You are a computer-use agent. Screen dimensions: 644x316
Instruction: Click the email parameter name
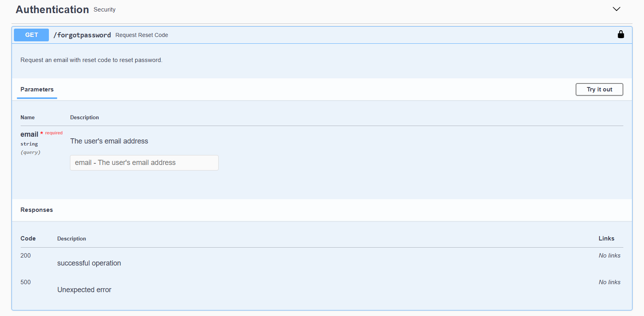29,134
